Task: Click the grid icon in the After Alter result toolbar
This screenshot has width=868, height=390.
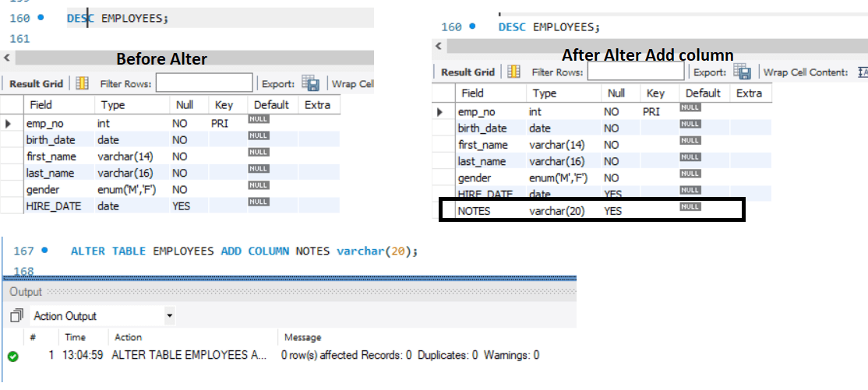Action: tap(513, 72)
